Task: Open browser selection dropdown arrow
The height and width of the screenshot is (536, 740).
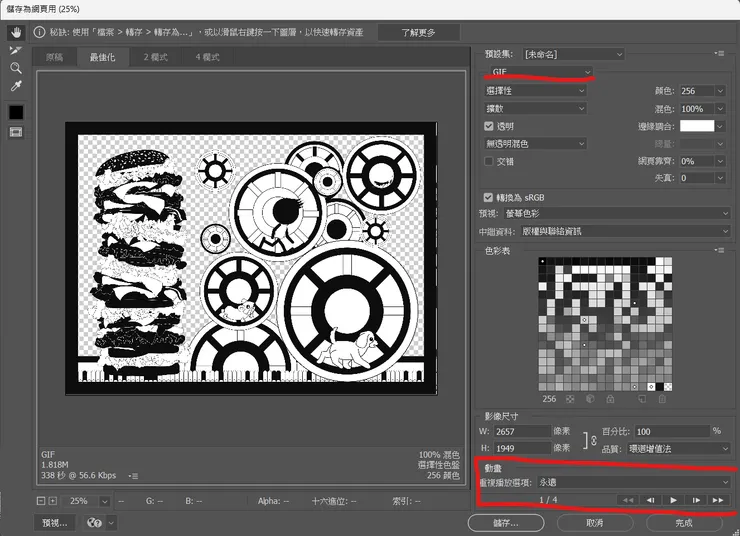Action: (111, 523)
